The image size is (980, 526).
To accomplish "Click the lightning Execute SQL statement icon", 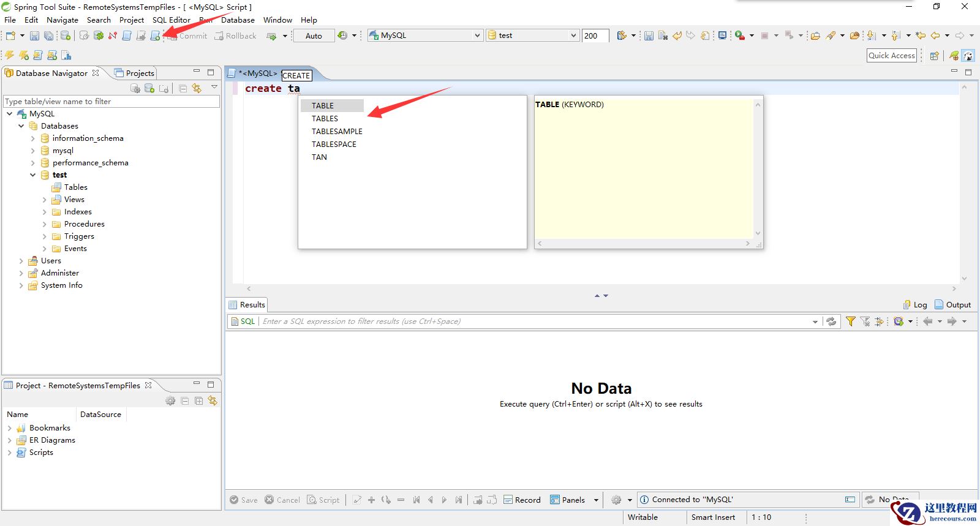I will 10,56.
